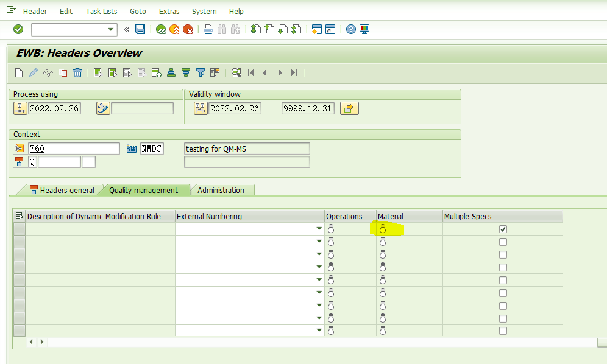Open External Numbering dropdown in third row
The height and width of the screenshot is (364, 607).
pyautogui.click(x=319, y=254)
